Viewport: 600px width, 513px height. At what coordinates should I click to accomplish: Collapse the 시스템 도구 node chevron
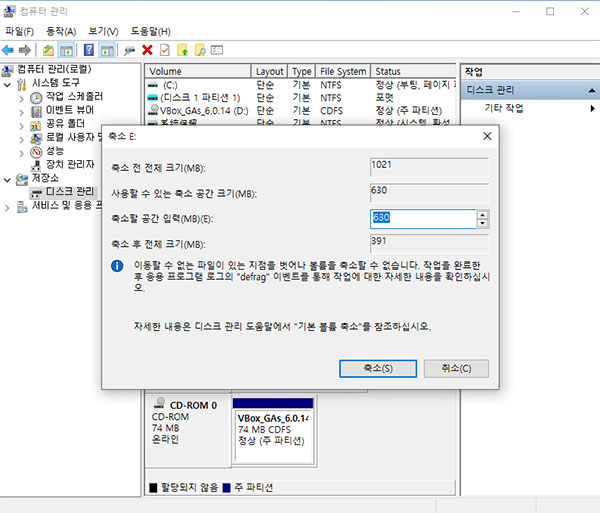pos(7,85)
